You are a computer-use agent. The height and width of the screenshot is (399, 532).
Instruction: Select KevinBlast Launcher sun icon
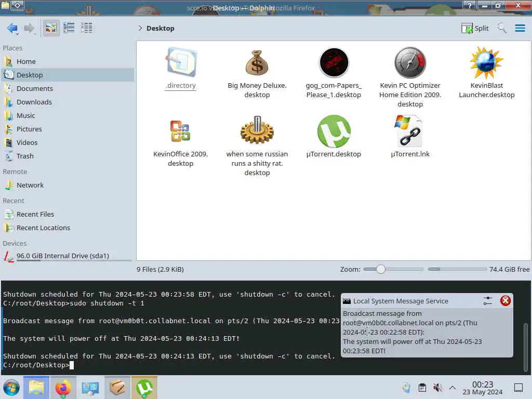[x=486, y=63]
